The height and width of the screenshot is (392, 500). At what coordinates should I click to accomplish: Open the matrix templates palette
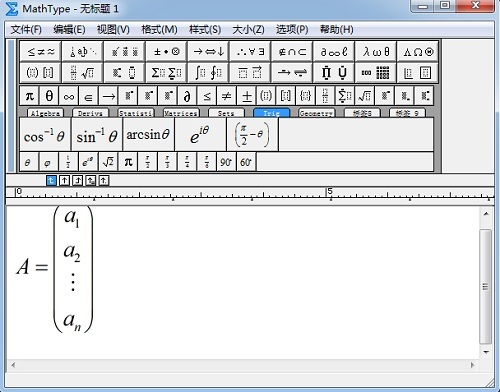pyautogui.click(x=376, y=72)
